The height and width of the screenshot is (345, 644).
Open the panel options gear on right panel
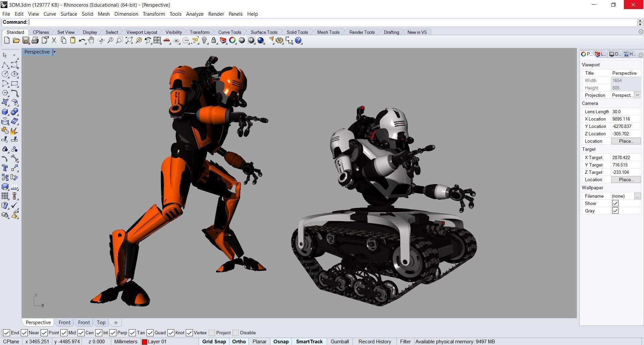(641, 55)
